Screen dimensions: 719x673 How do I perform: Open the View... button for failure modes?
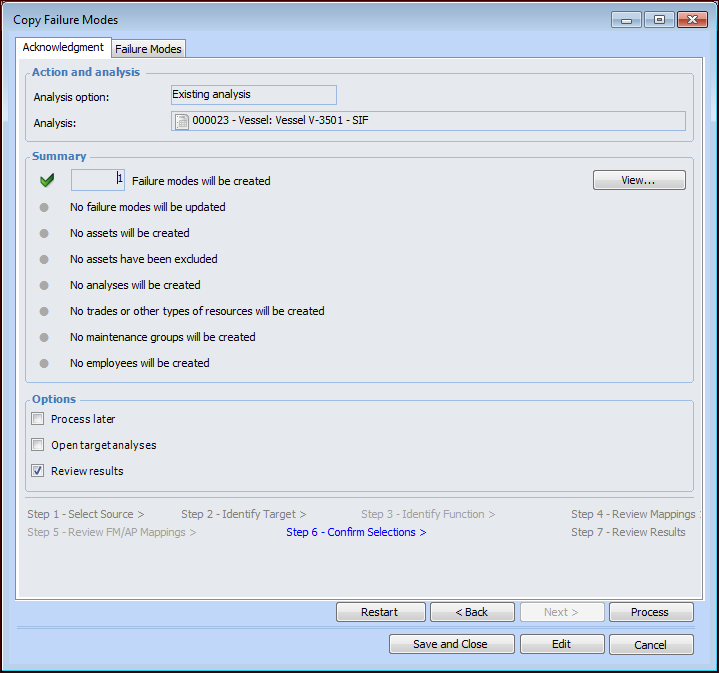639,180
